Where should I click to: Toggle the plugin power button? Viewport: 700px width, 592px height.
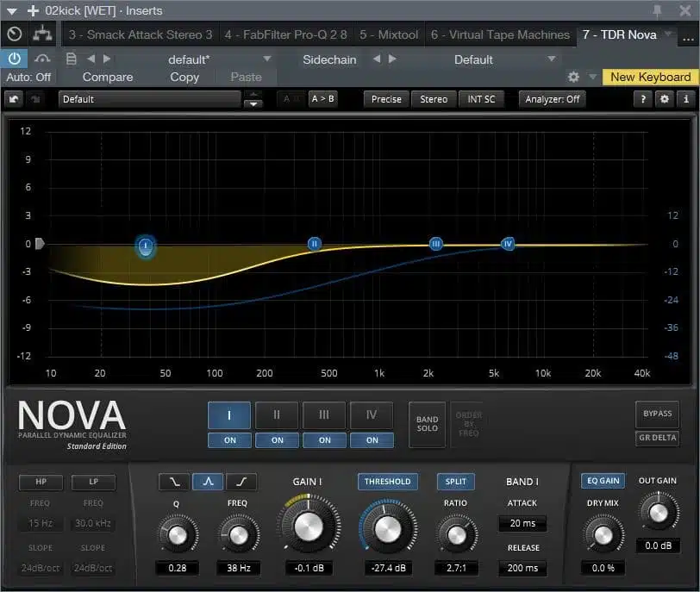[14, 59]
